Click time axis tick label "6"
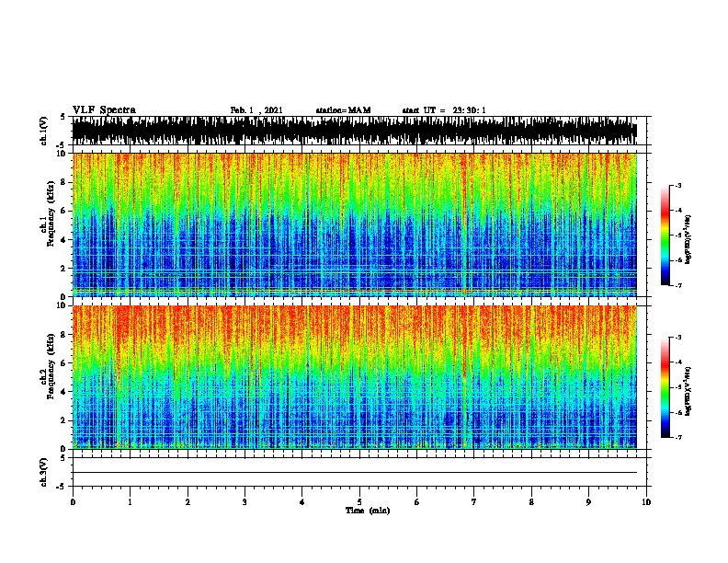The width and height of the screenshot is (728, 563). pyautogui.click(x=416, y=502)
